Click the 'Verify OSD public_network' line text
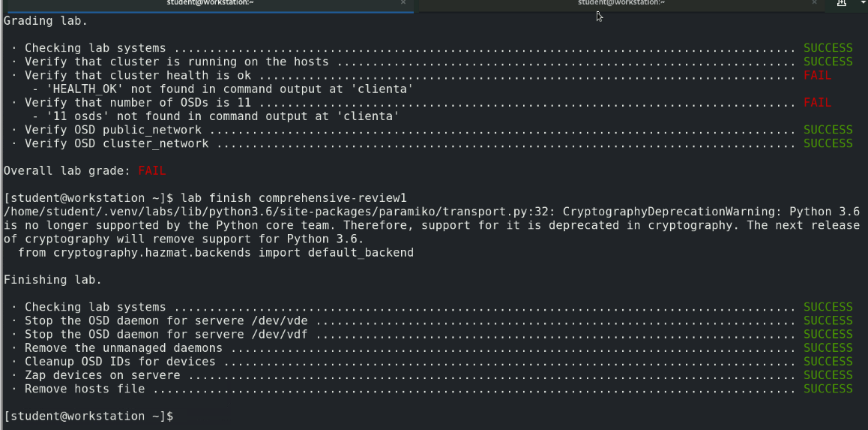 tap(113, 130)
